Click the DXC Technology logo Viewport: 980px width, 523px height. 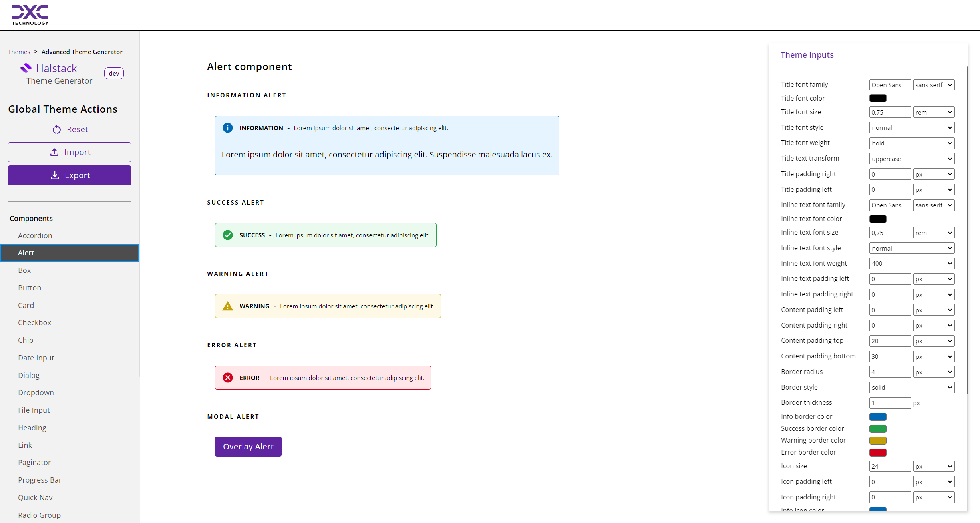(x=30, y=15)
